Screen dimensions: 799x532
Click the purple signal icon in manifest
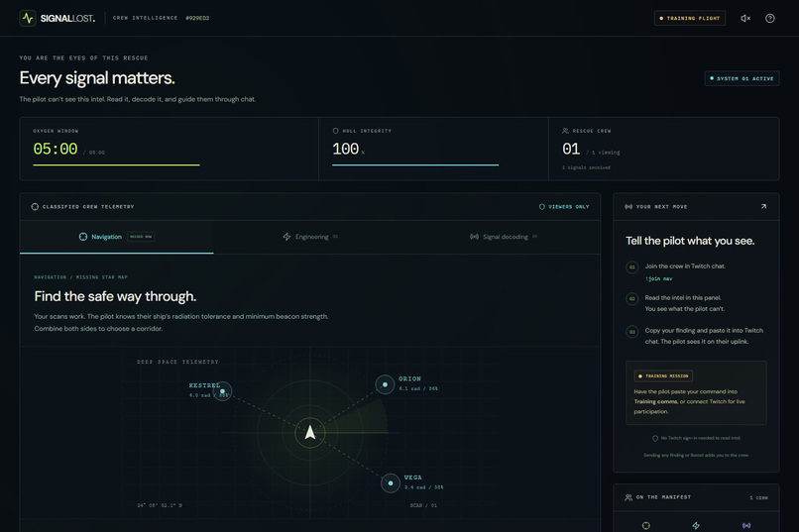click(x=746, y=525)
